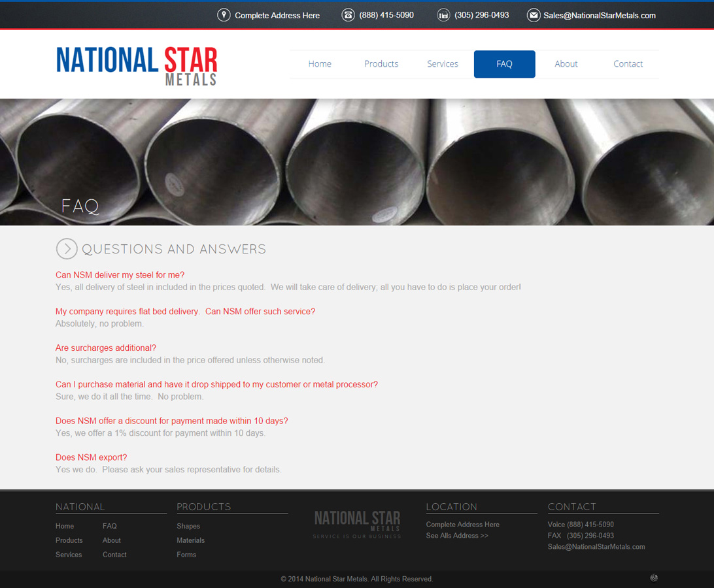
Task: Click question 'Does NSM export?'
Action: pos(92,457)
